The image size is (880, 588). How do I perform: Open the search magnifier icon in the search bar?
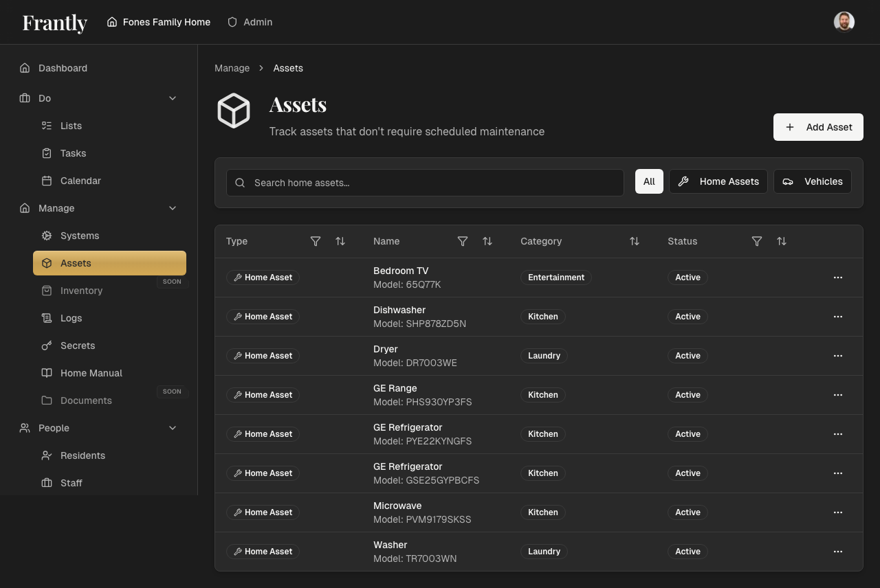(x=240, y=183)
